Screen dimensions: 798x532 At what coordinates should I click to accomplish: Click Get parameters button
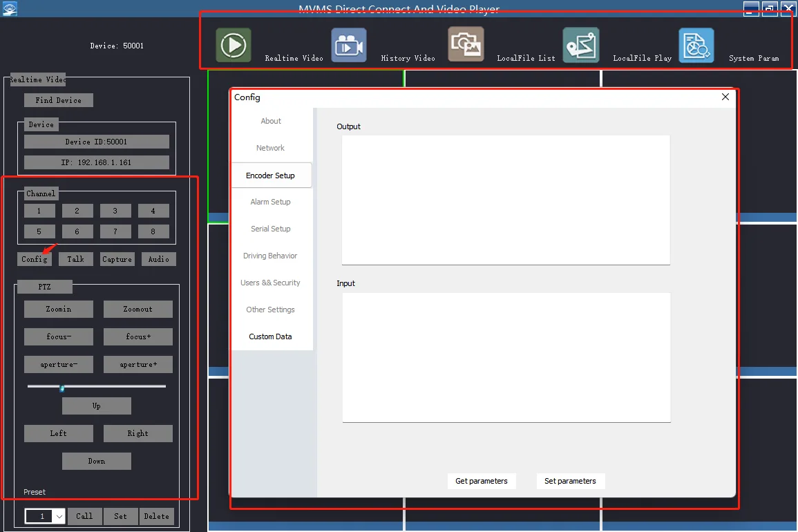click(x=482, y=481)
